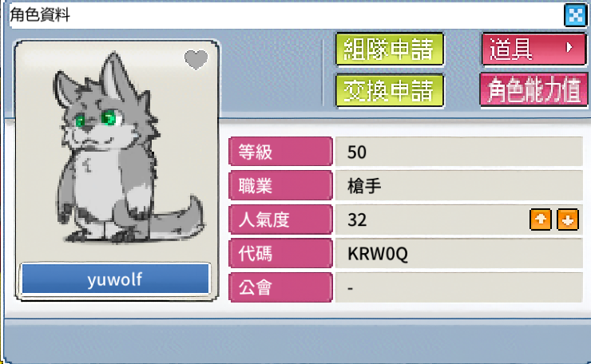The width and height of the screenshot is (591, 364).
Task: Click the 角色資料 window title bar
Action: tap(287, 15)
